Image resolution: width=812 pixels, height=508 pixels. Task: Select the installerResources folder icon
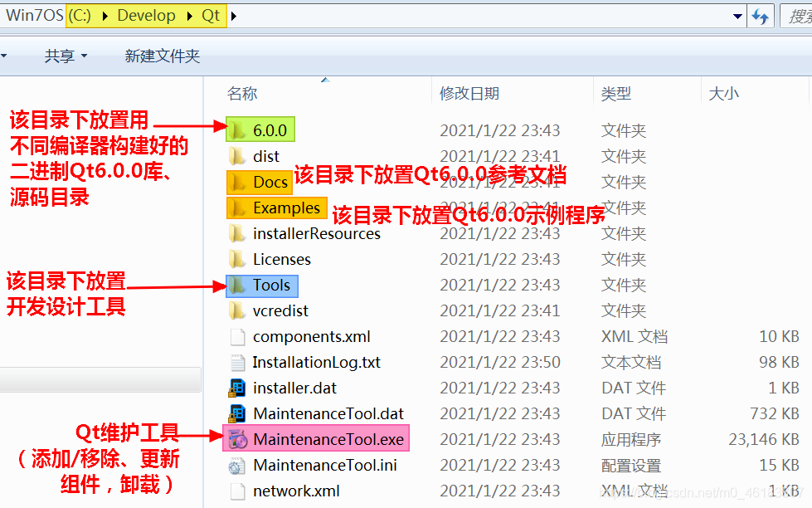click(x=237, y=233)
